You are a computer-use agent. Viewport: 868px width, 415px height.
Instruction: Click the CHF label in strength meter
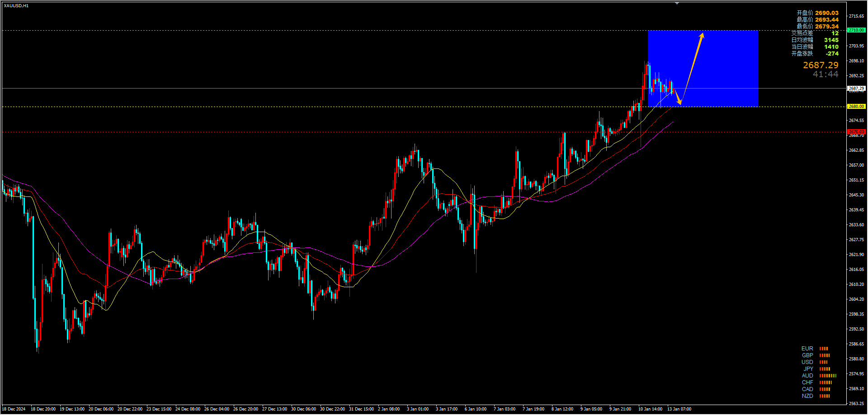click(x=807, y=382)
